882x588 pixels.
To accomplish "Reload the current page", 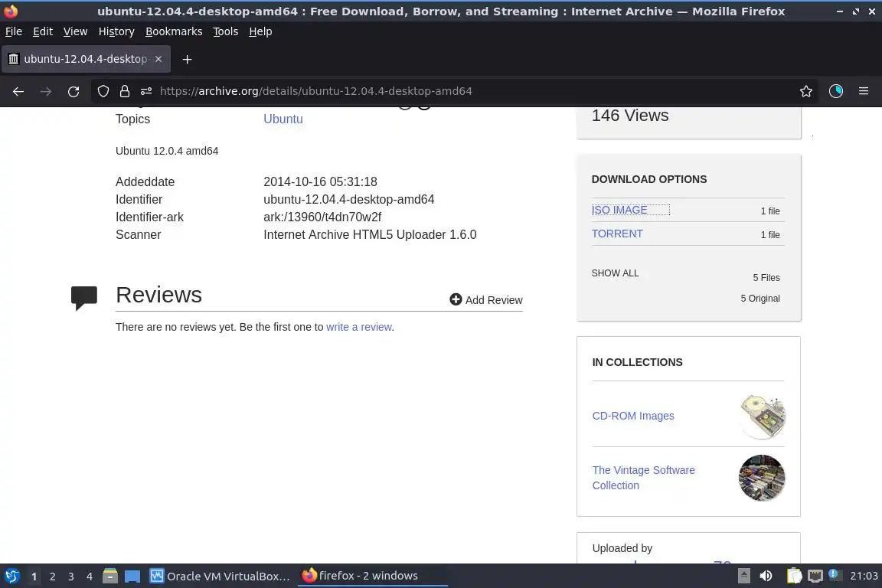I will tap(73, 91).
